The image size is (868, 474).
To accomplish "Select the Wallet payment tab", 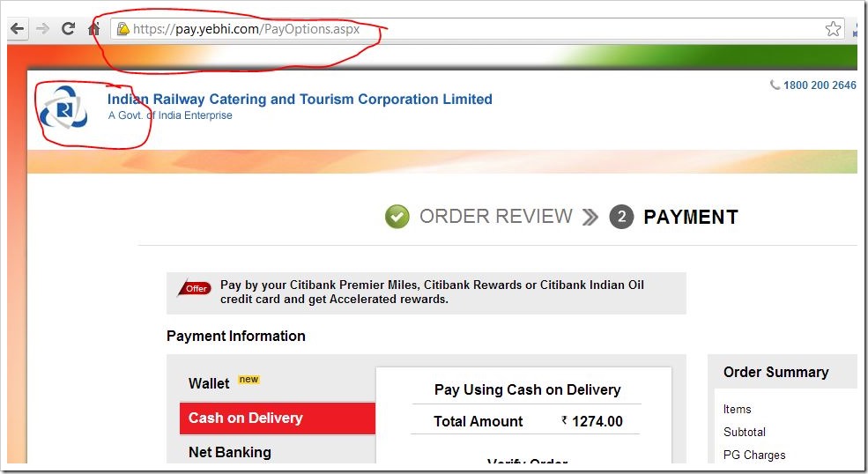I will click(x=209, y=383).
